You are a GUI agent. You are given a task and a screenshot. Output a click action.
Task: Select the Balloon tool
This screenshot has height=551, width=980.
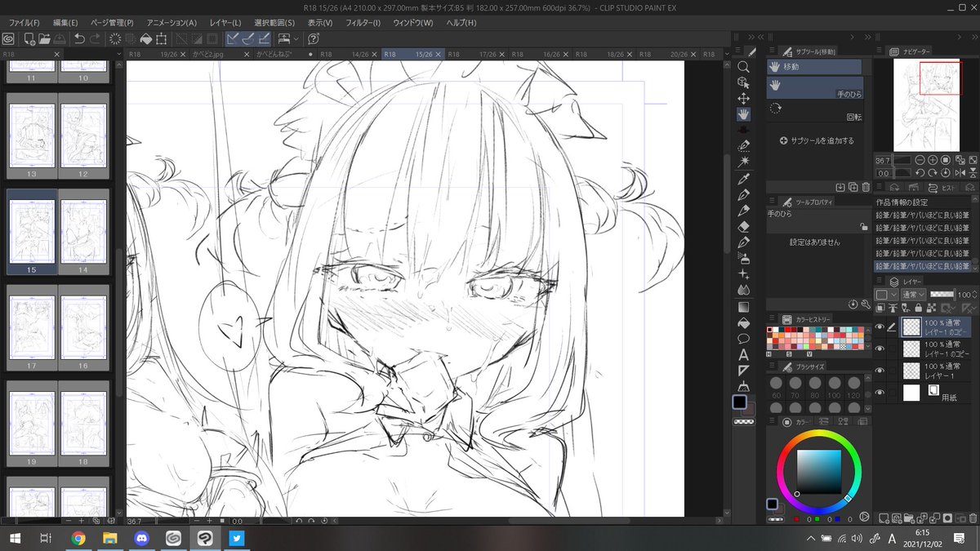(743, 339)
